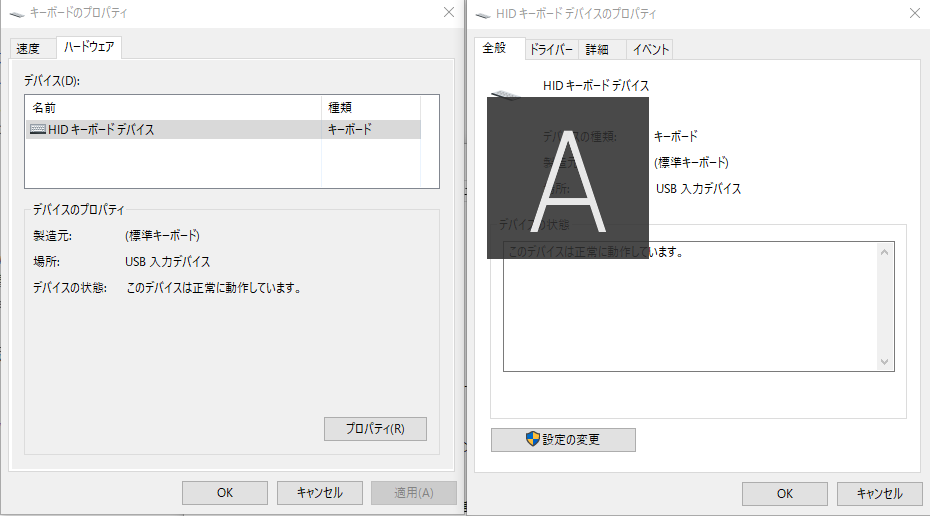The height and width of the screenshot is (516, 930).
Task: Select the HID keyboard device icon in list
Action: click(38, 129)
